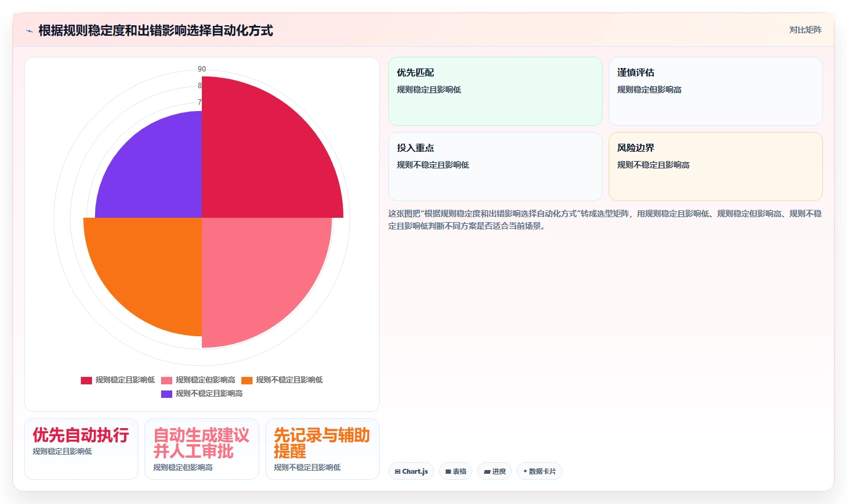The width and height of the screenshot is (847, 504).
Task: Click the 表格 tag chip
Action: (456, 471)
